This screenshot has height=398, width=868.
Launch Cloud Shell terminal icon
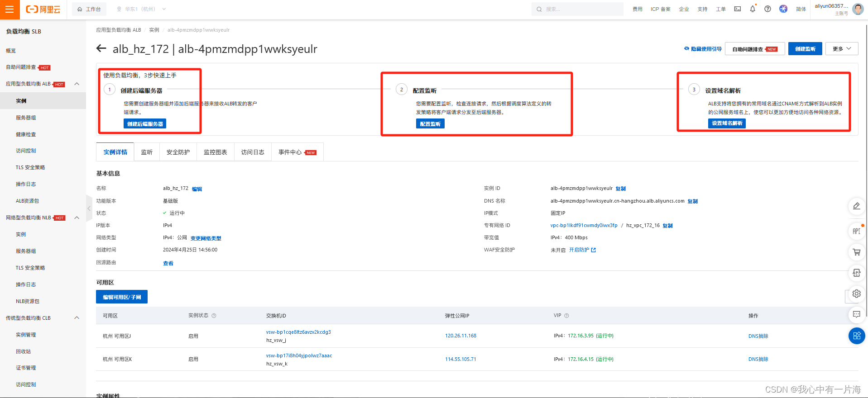point(738,9)
